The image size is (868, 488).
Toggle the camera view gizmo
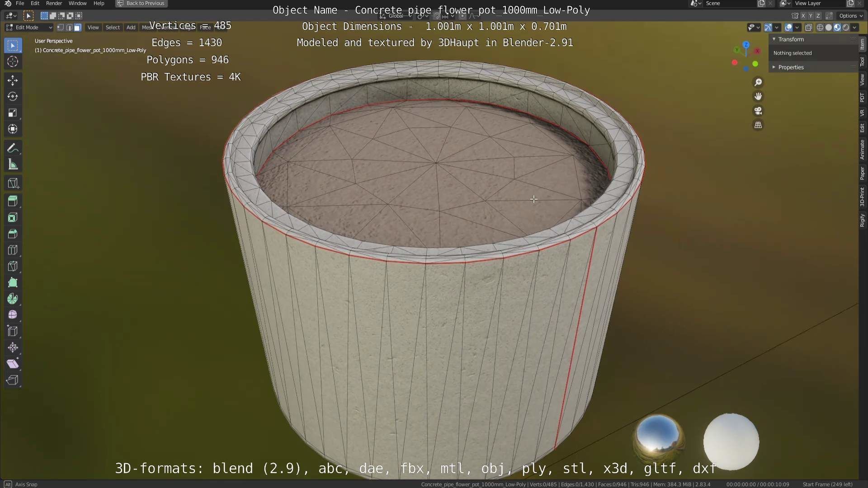pyautogui.click(x=758, y=111)
